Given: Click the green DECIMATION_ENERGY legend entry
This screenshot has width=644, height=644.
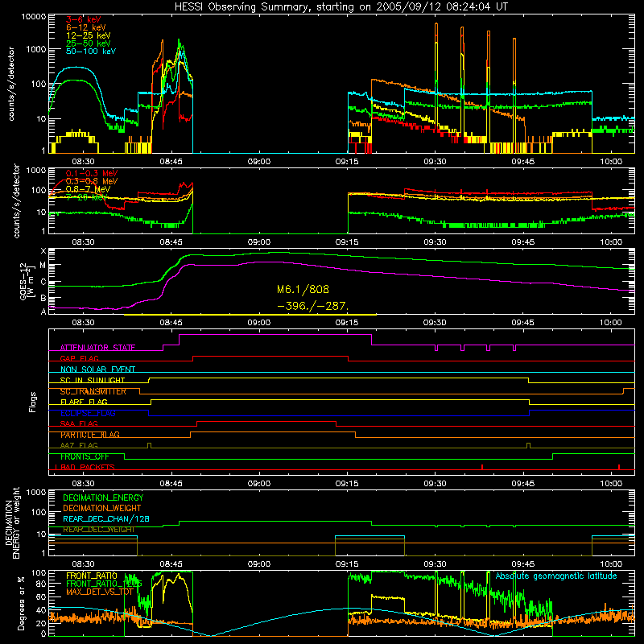Looking at the screenshot, I should point(103,497).
